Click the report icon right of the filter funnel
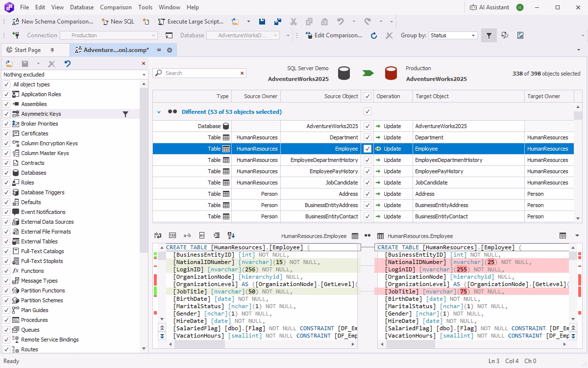The image size is (588, 368). pyautogui.click(x=520, y=35)
